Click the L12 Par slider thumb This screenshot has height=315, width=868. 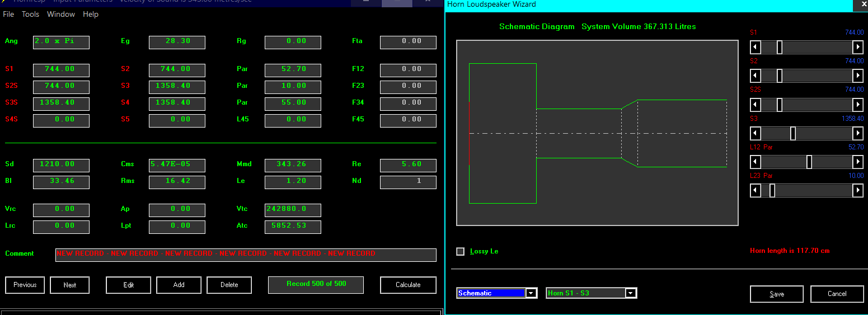tap(809, 162)
